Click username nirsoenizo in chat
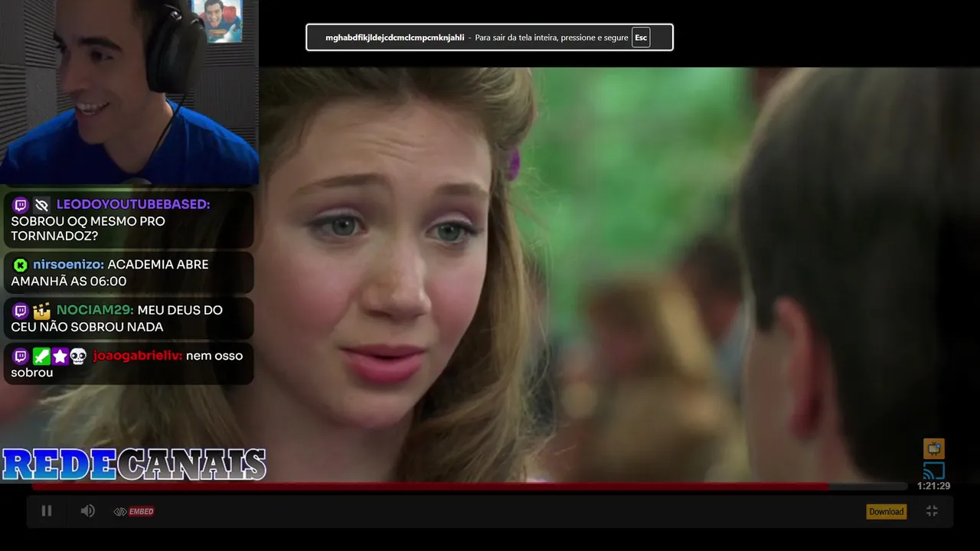 click(x=68, y=264)
